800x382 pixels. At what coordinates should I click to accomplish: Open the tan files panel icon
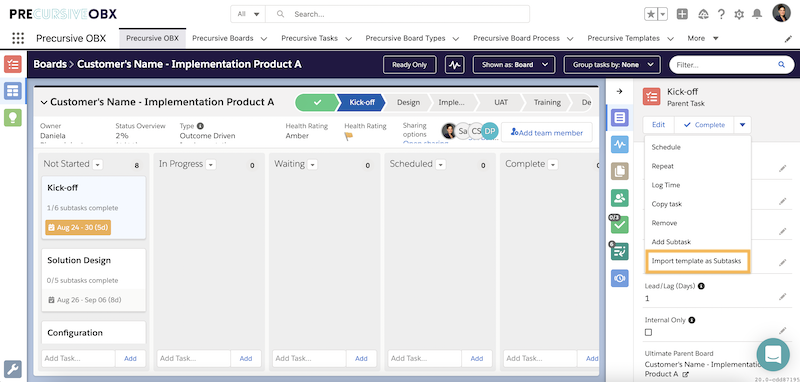pyautogui.click(x=619, y=171)
